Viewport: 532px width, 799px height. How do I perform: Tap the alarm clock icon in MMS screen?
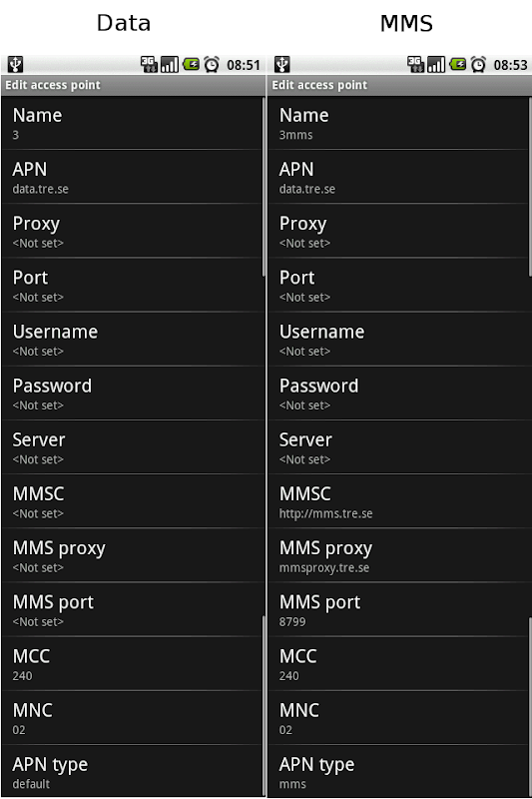click(x=478, y=64)
